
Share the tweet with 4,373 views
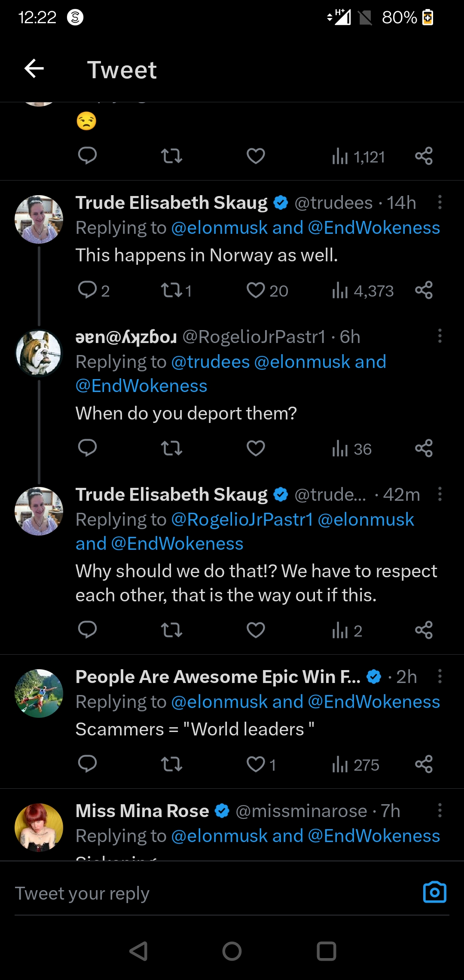pyautogui.click(x=424, y=290)
